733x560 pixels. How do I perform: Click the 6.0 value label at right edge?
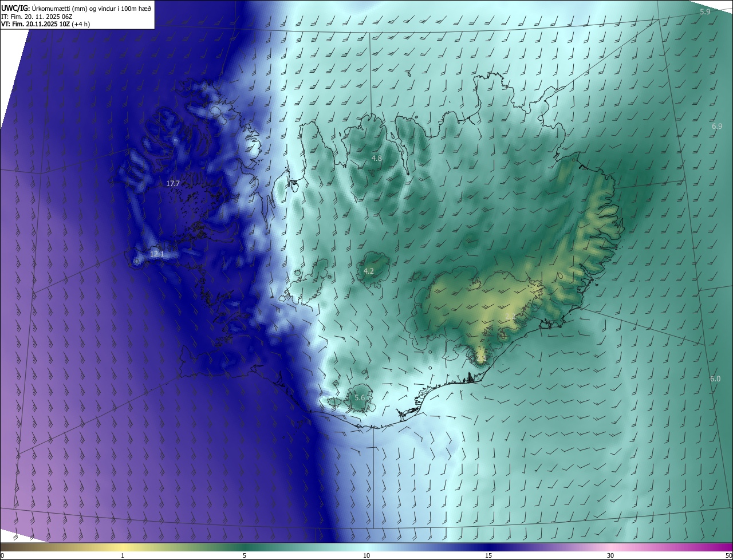715,379
